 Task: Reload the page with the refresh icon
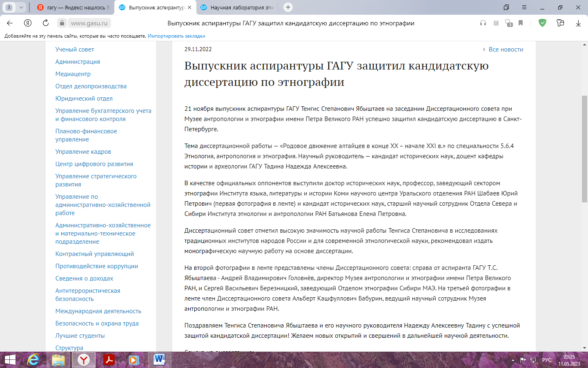tap(46, 23)
